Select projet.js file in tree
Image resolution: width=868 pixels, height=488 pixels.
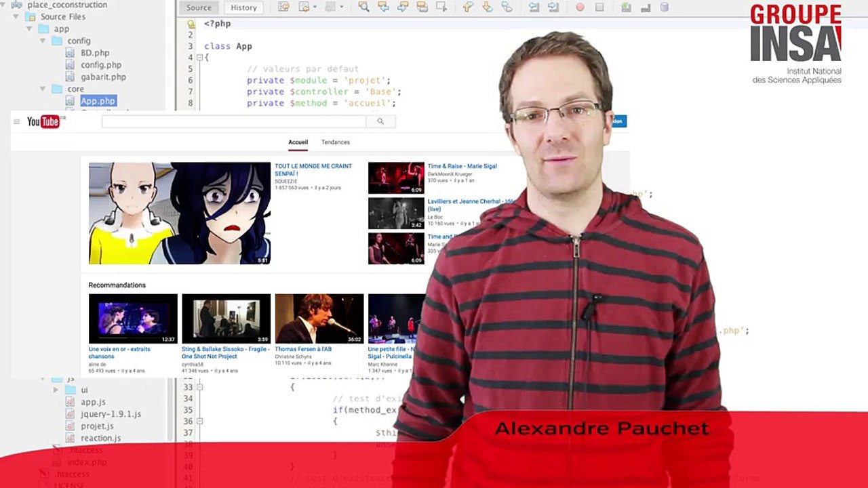(97, 426)
